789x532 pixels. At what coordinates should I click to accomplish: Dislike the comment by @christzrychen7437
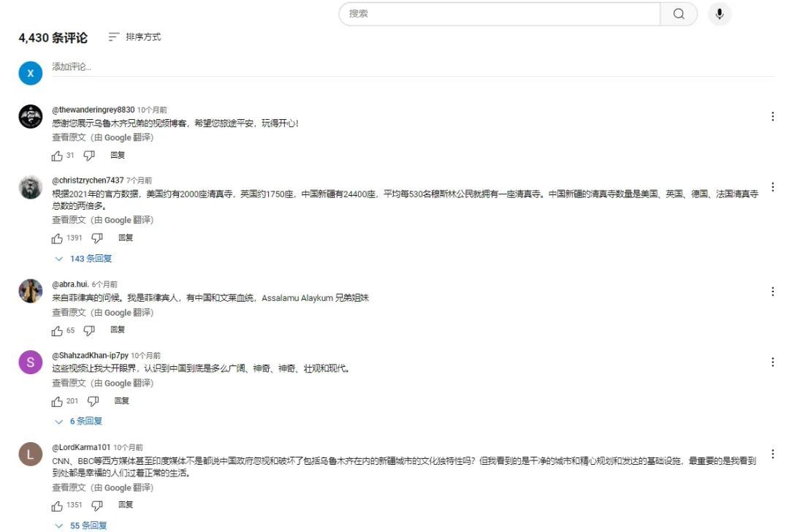click(97, 238)
